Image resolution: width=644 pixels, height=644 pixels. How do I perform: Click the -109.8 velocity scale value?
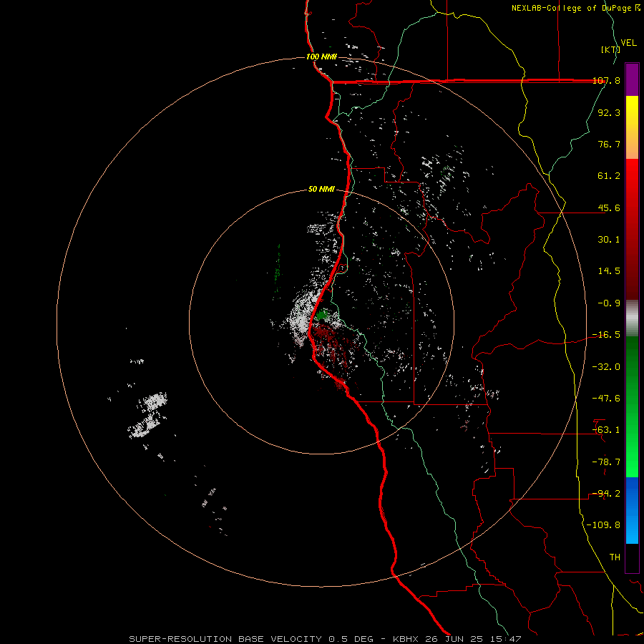pyautogui.click(x=604, y=525)
